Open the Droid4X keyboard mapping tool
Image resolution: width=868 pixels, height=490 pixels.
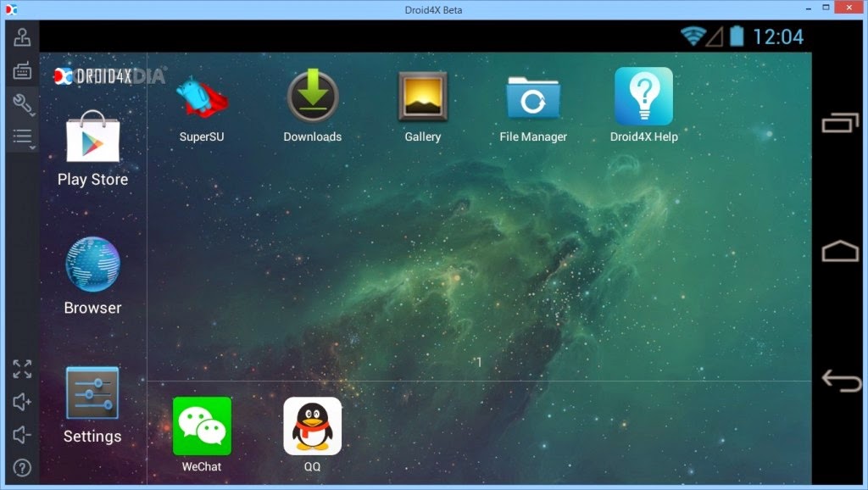[x=22, y=71]
